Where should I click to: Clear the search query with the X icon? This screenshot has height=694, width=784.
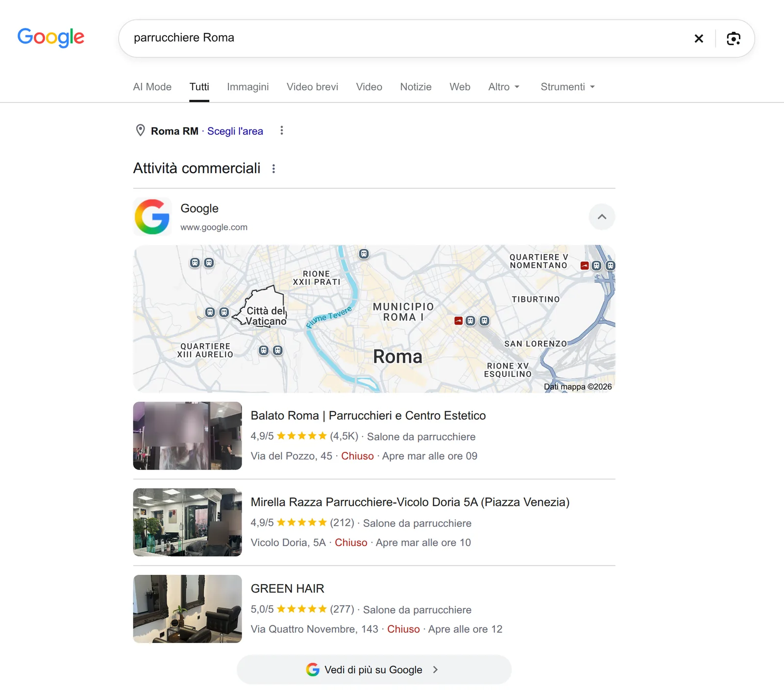(x=699, y=38)
